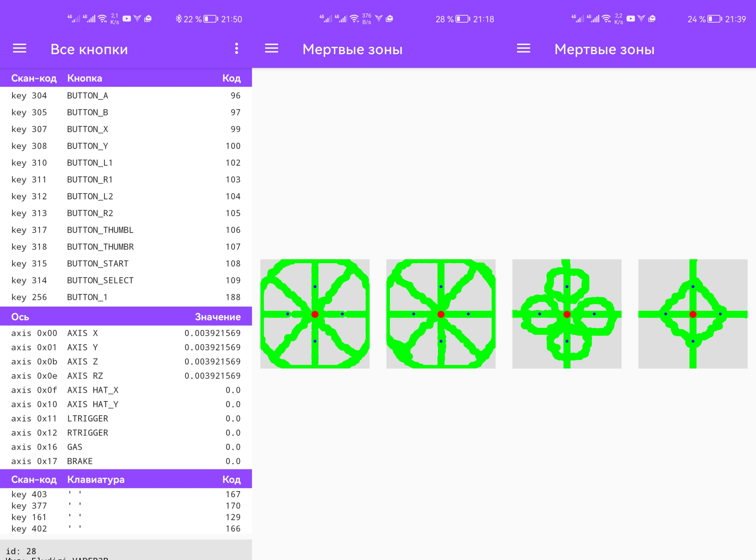Viewport: 756px width, 560px height.
Task: Select the BUTTON_A row
Action: coord(126,96)
